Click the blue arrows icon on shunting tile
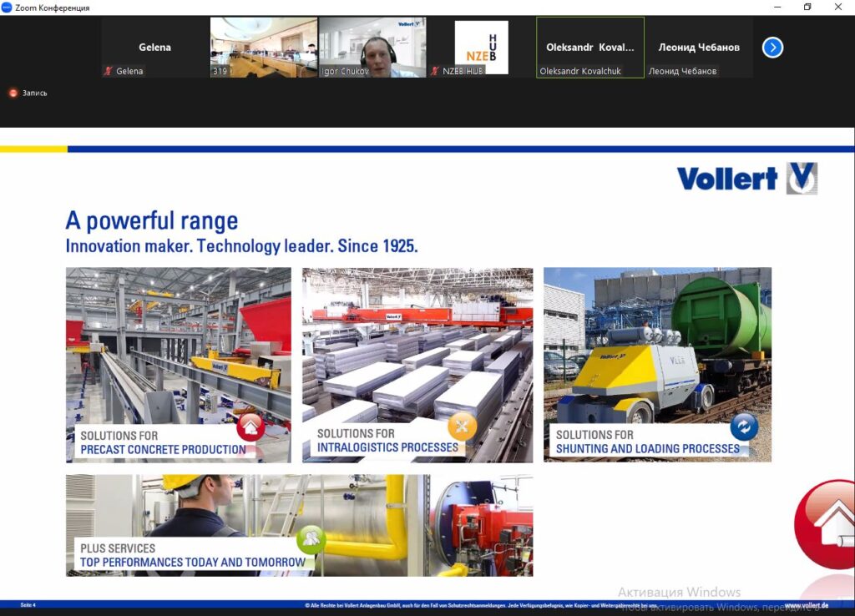Screen dimensions: 855x616 click(x=744, y=426)
